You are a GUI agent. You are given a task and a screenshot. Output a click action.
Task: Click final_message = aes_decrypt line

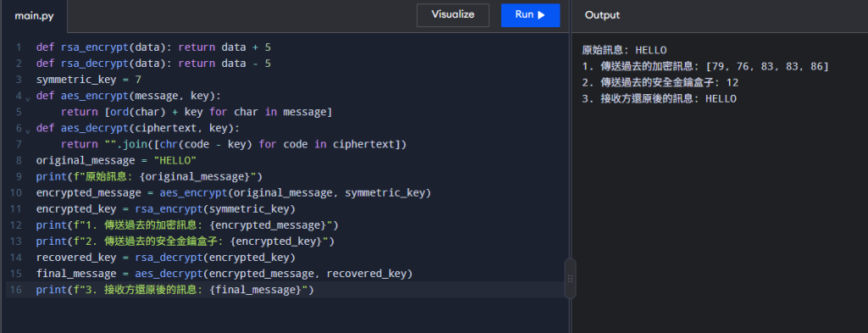click(x=224, y=274)
